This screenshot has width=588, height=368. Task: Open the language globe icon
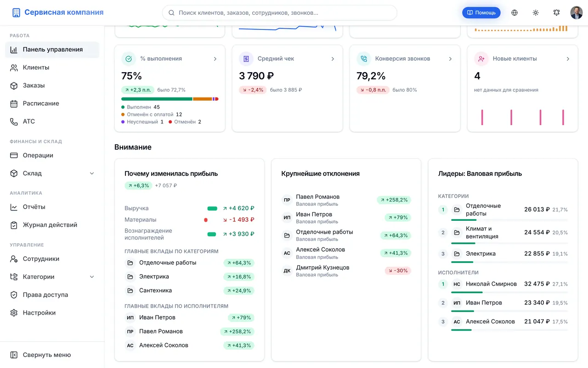514,13
